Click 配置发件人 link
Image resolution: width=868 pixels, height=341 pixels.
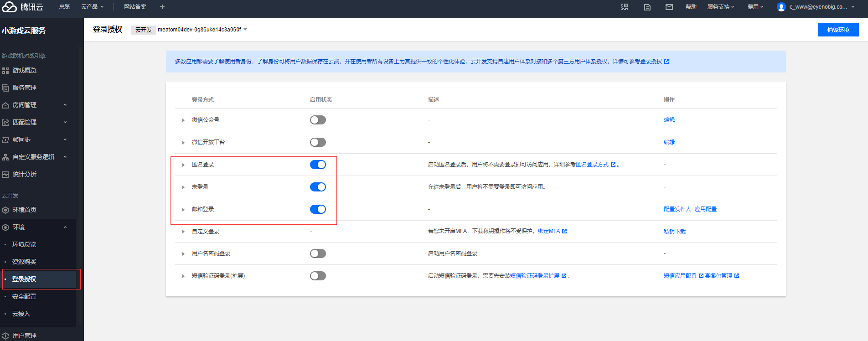[x=677, y=209]
